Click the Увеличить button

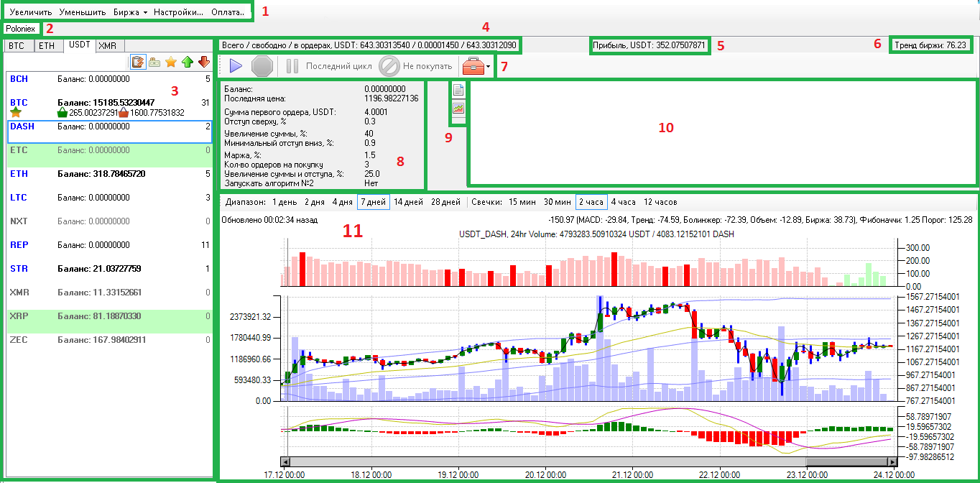point(30,12)
